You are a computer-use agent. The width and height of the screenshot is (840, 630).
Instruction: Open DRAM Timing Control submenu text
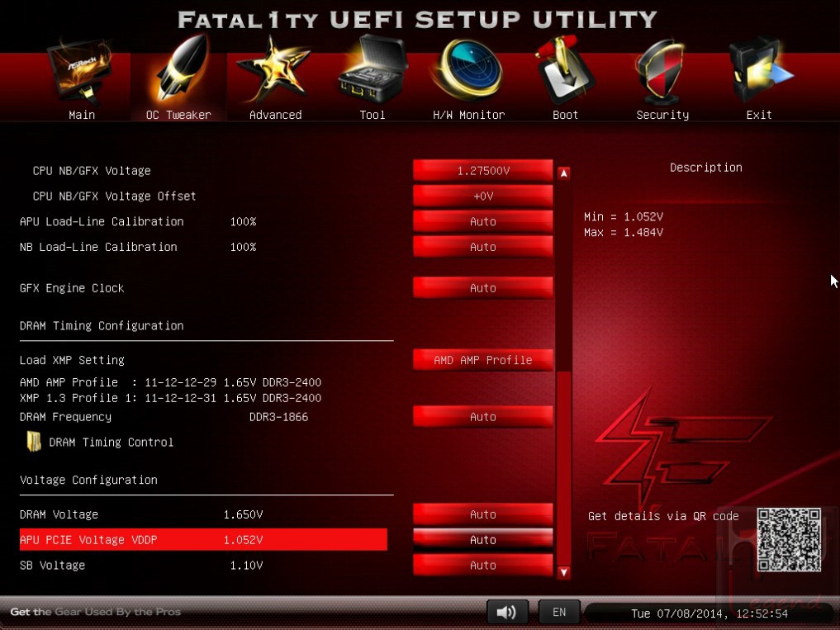tap(111, 442)
